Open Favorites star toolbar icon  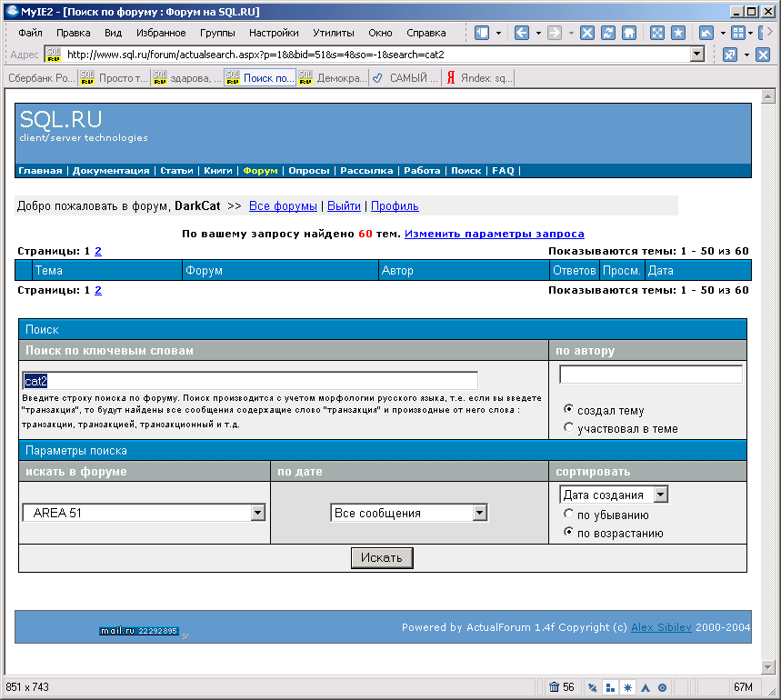tap(678, 33)
